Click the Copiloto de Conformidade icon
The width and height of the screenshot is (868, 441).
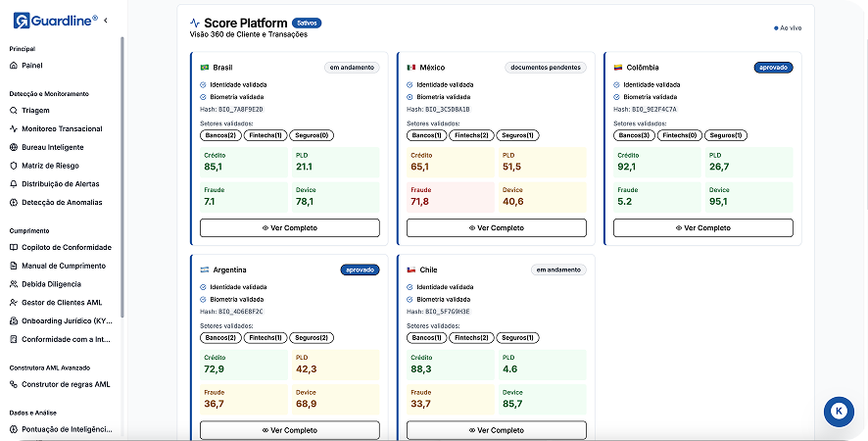point(14,248)
